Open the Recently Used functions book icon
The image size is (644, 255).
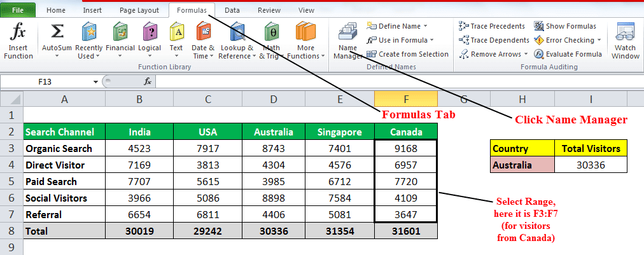point(88,32)
